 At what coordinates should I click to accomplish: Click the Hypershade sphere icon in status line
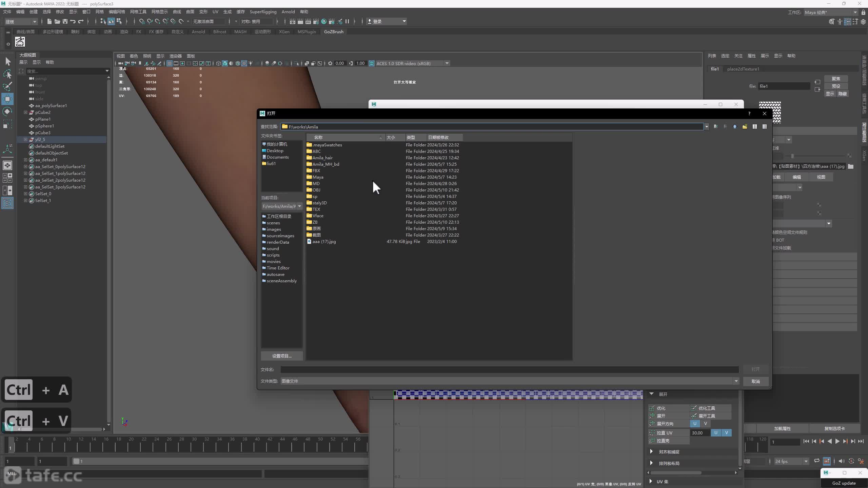(x=324, y=21)
